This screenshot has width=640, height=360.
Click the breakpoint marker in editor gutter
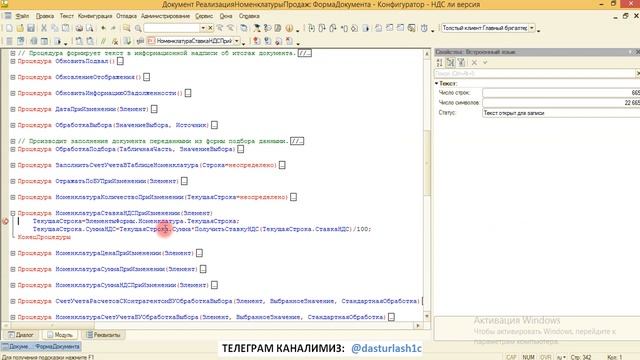5,221
